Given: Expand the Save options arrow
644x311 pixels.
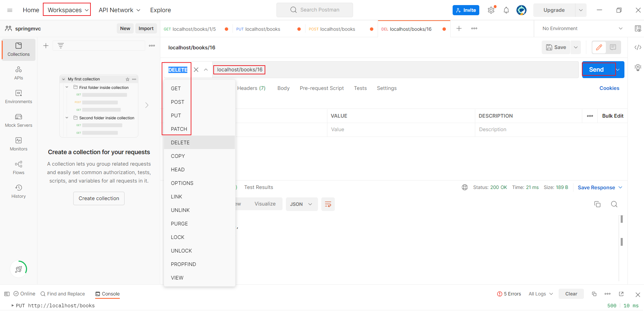Looking at the screenshot, I should point(576,47).
